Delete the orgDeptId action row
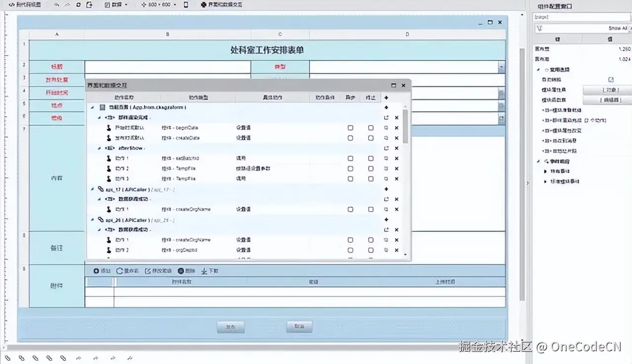Image resolution: width=632 pixels, height=364 pixels. 396,250
